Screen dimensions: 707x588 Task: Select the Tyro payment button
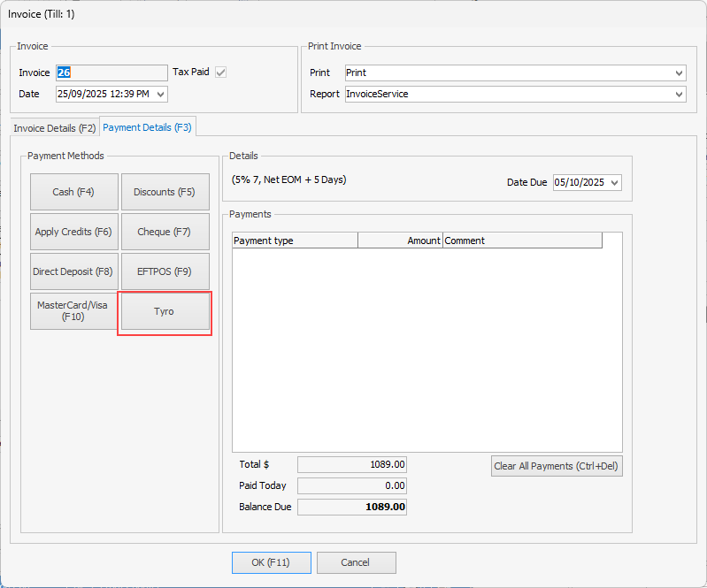pyautogui.click(x=165, y=312)
